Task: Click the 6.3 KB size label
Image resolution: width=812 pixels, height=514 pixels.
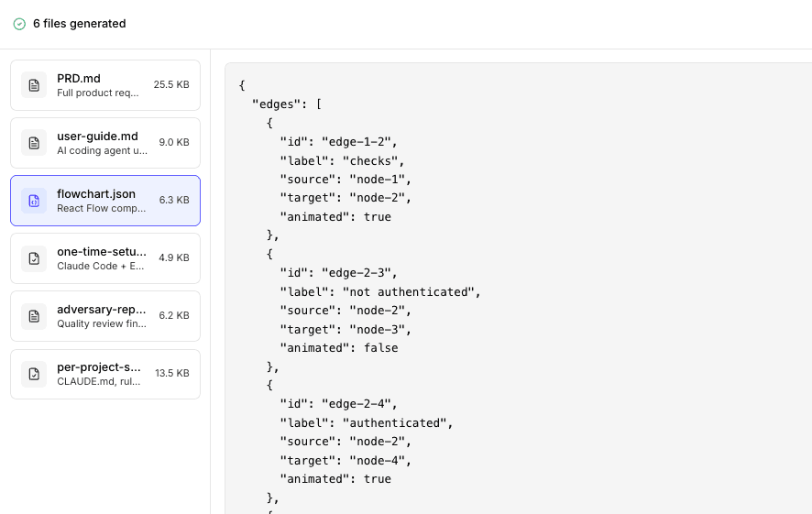Action: pyautogui.click(x=174, y=200)
